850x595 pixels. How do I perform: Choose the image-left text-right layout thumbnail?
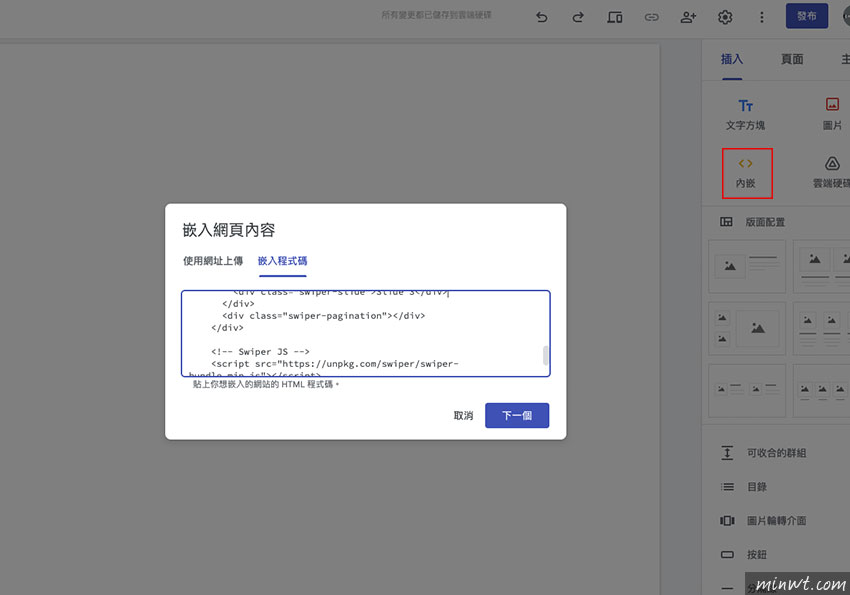pyautogui.click(x=747, y=267)
